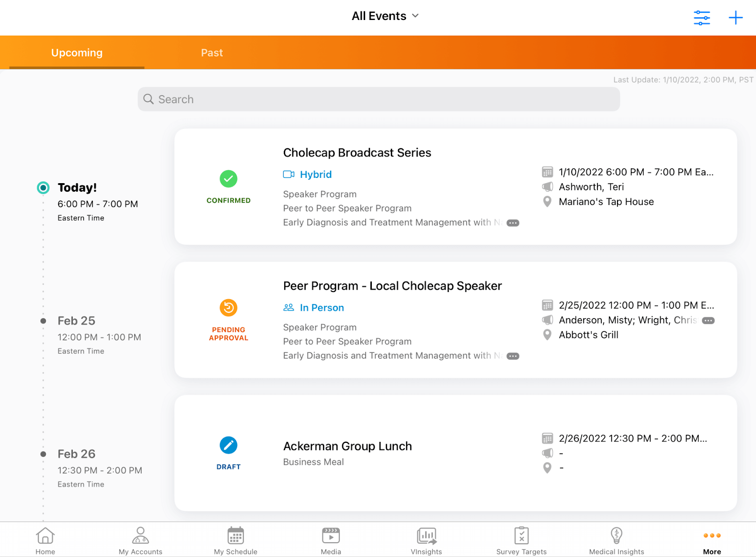Screen dimensions: 756x557
Task: Open the Media library icon
Action: (331, 536)
